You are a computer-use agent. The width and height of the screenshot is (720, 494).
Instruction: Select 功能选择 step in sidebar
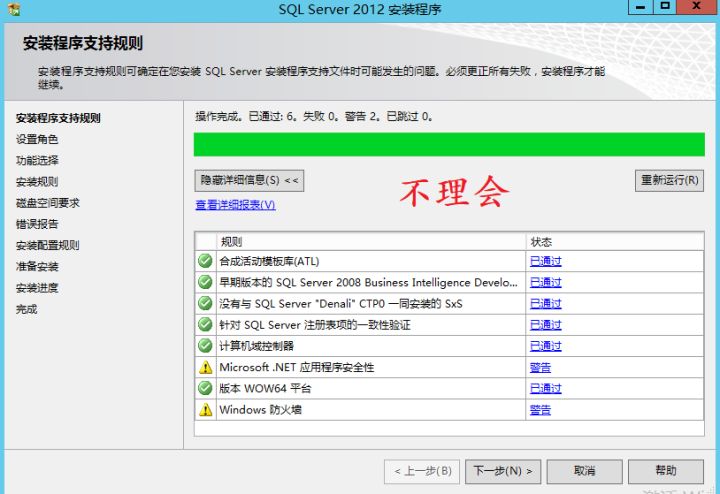[37, 160]
